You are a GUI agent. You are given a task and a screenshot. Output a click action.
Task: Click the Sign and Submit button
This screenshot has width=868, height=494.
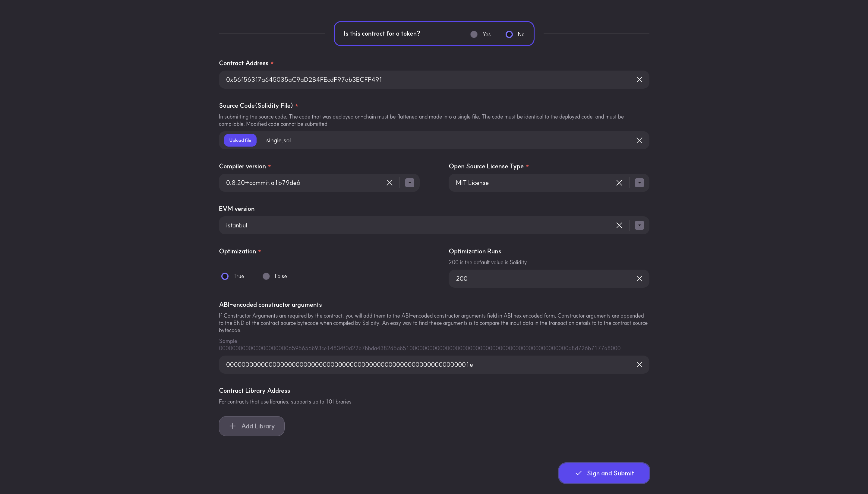pyautogui.click(x=604, y=473)
